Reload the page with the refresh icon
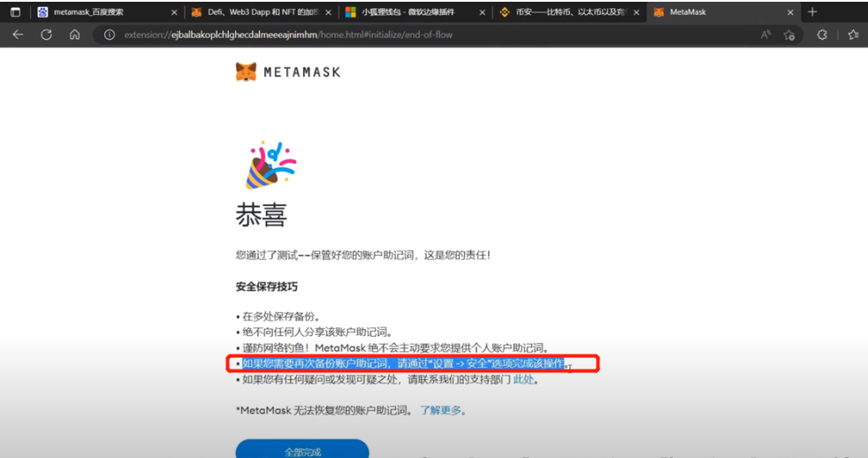The height and width of the screenshot is (458, 868). (46, 34)
